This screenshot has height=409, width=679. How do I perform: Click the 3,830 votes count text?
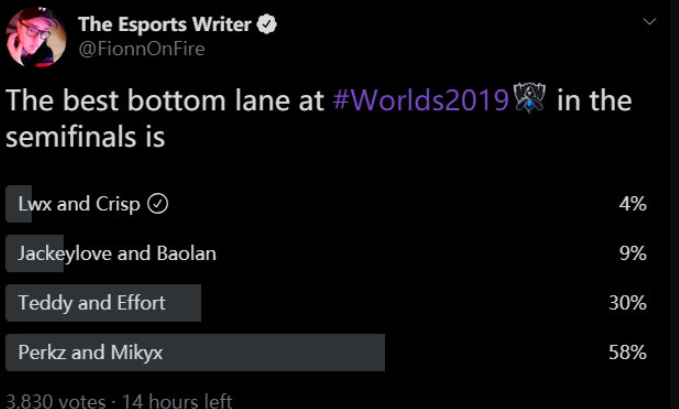tap(56, 400)
